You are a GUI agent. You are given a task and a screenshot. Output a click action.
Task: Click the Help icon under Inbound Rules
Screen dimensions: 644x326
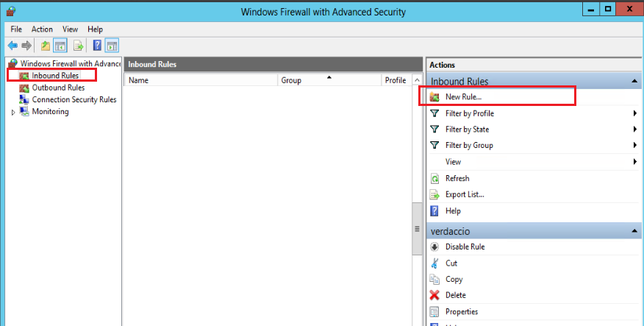(x=434, y=211)
